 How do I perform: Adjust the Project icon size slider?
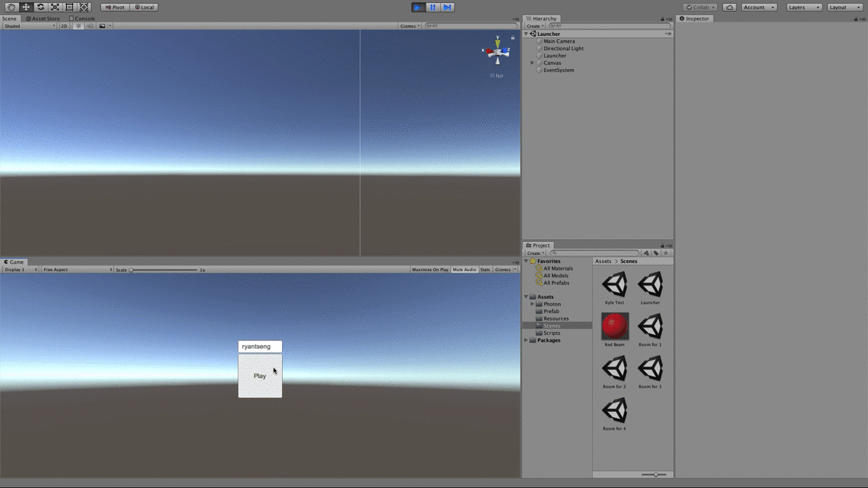[654, 474]
